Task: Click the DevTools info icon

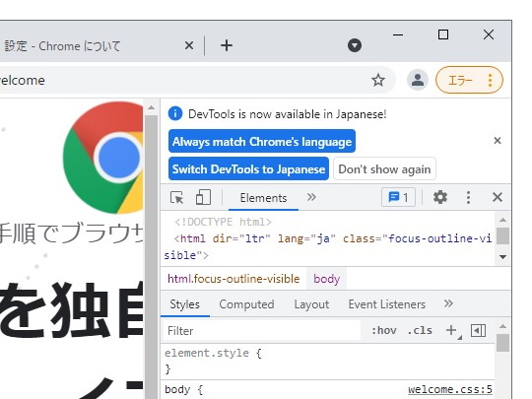Action: (x=175, y=113)
